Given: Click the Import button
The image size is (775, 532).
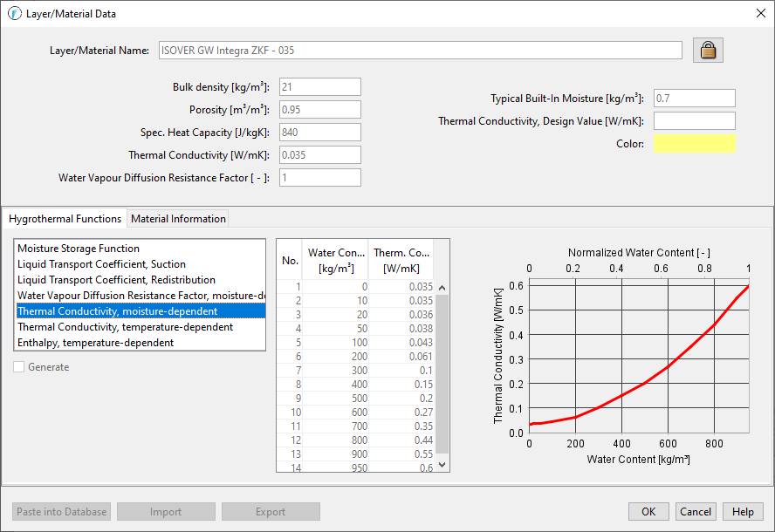Looking at the screenshot, I should coord(166,511).
